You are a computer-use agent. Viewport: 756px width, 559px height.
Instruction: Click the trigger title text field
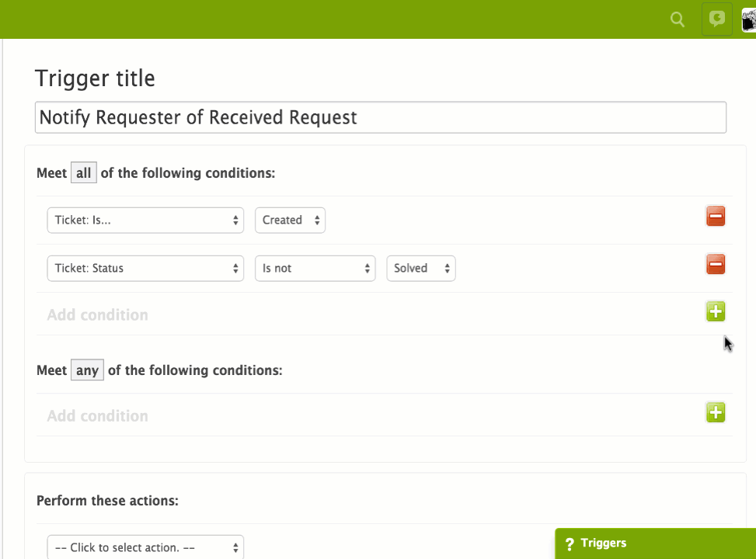pyautogui.click(x=380, y=117)
